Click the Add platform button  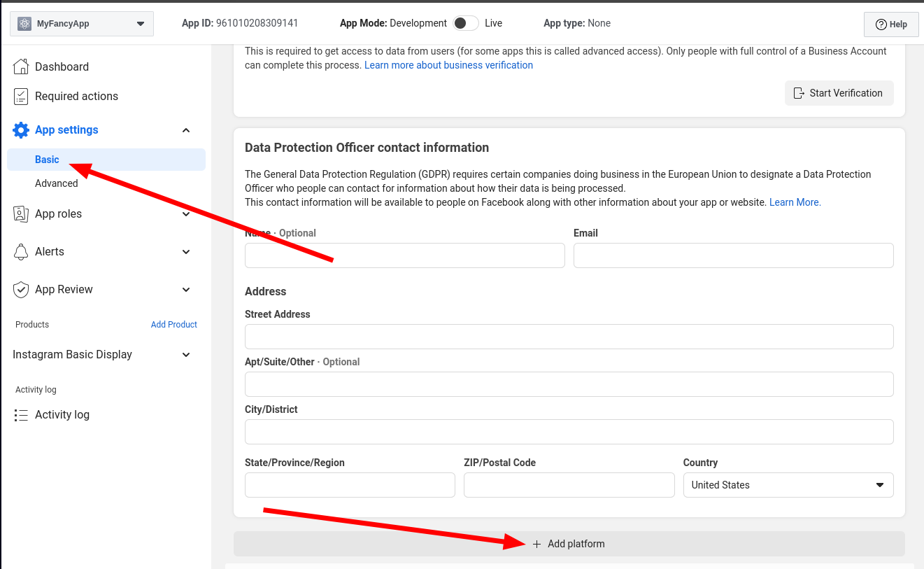[569, 544]
